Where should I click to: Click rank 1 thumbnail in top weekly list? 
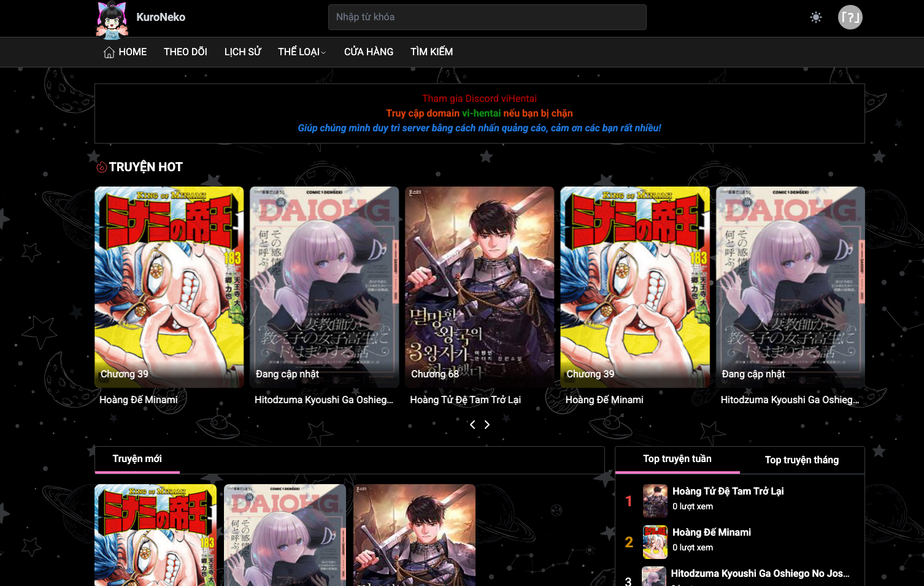click(655, 501)
